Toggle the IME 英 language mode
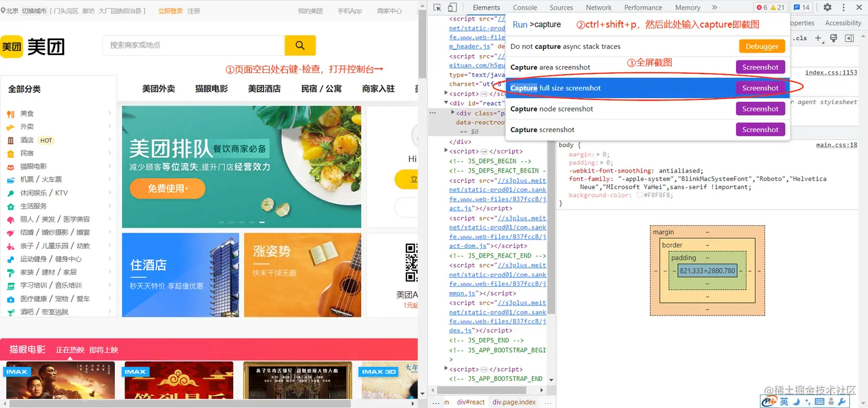The width and height of the screenshot is (868, 408). click(784, 402)
